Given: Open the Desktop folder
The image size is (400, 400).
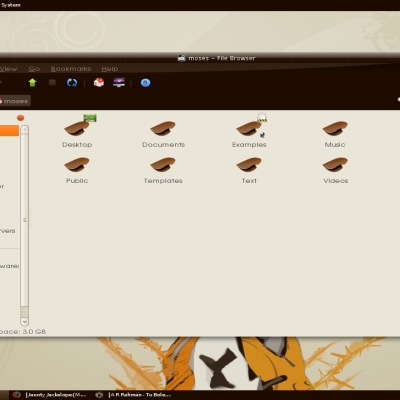Looking at the screenshot, I should (x=77, y=135).
